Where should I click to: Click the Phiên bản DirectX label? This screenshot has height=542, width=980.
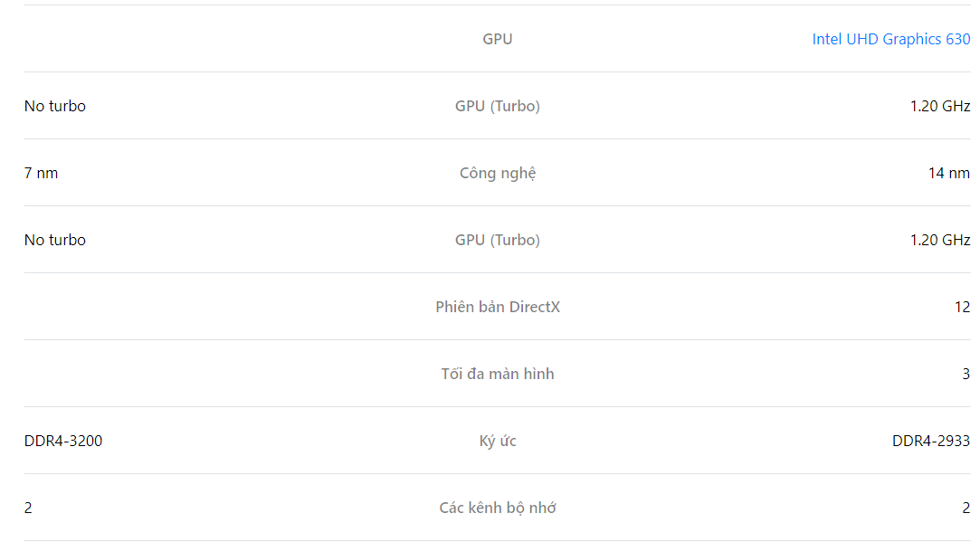tap(498, 307)
